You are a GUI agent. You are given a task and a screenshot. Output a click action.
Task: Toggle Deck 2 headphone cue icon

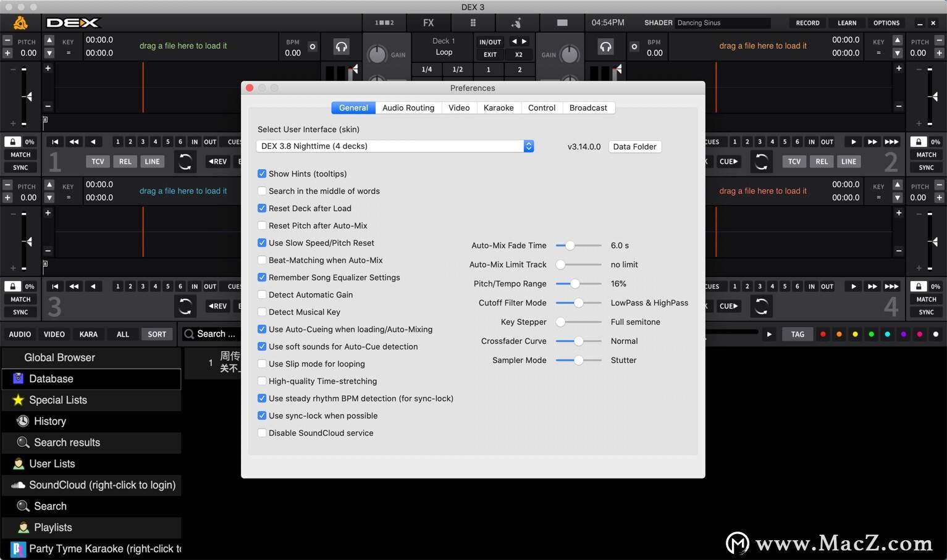point(605,47)
